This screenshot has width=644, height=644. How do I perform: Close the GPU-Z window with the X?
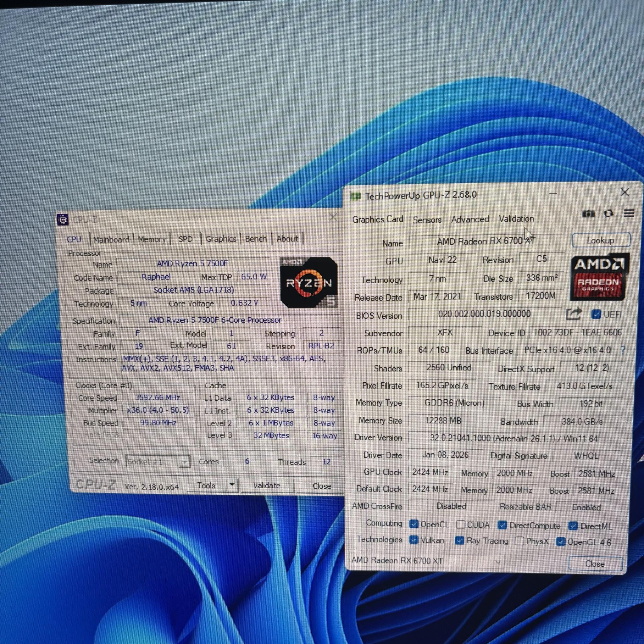[625, 192]
